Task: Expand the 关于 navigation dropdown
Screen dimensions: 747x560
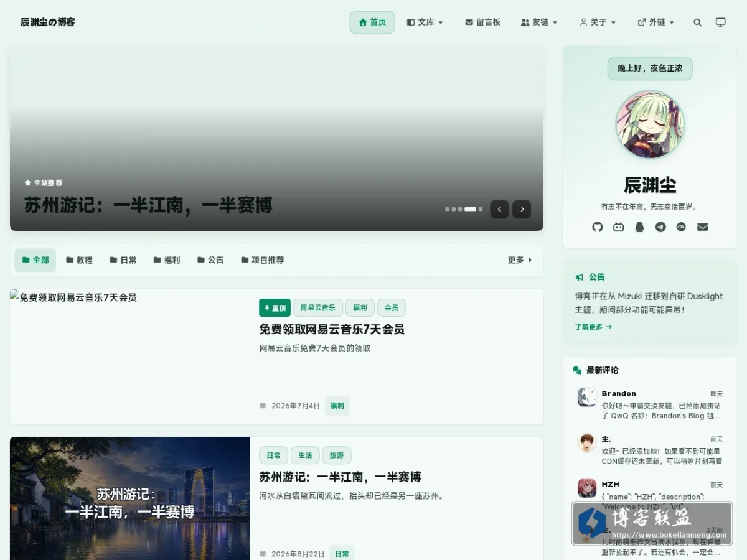Action: pos(598,22)
